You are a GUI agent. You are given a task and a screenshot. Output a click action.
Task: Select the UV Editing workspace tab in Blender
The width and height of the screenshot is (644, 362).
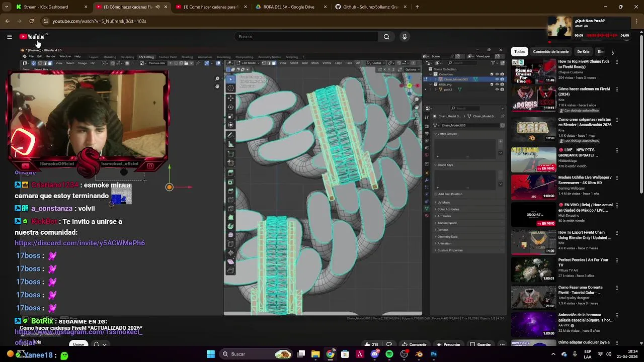pyautogui.click(x=146, y=57)
